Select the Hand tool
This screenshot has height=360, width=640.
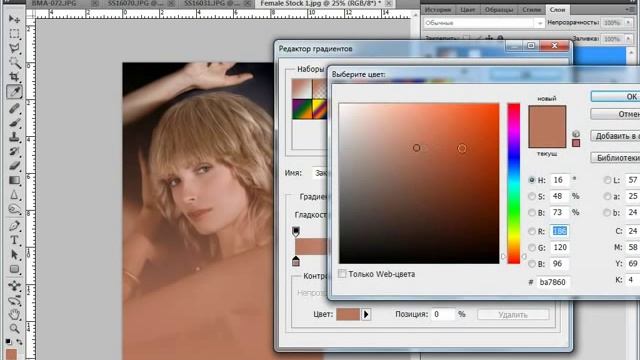click(14, 314)
